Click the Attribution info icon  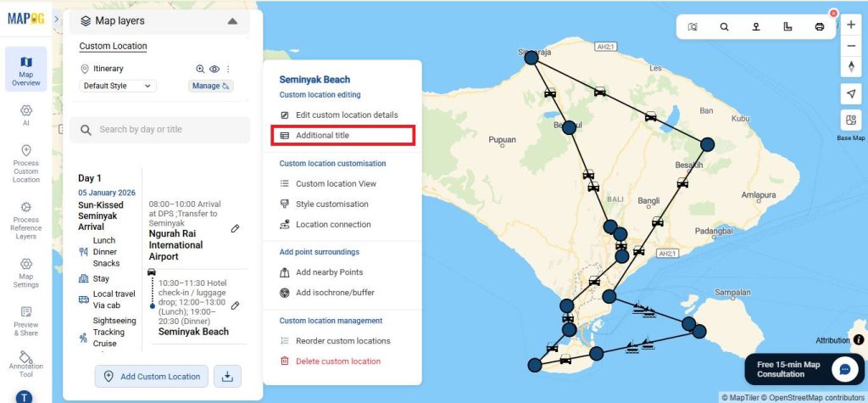(x=858, y=340)
